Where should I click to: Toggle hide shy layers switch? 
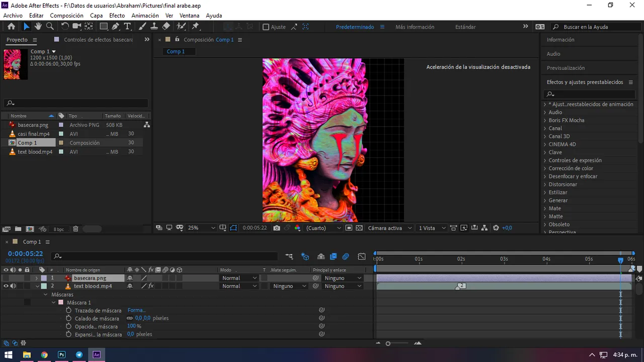[x=320, y=256]
